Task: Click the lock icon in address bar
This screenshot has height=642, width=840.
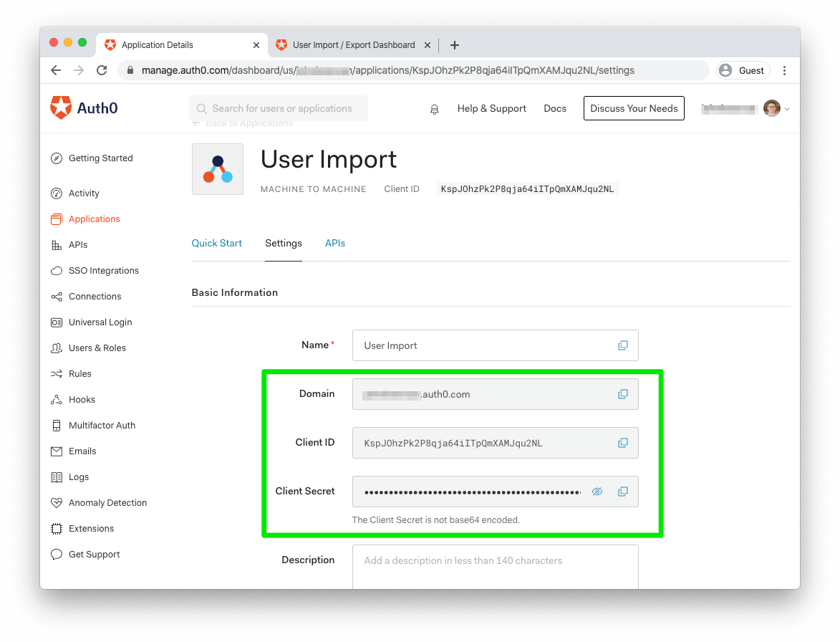Action: tap(130, 70)
